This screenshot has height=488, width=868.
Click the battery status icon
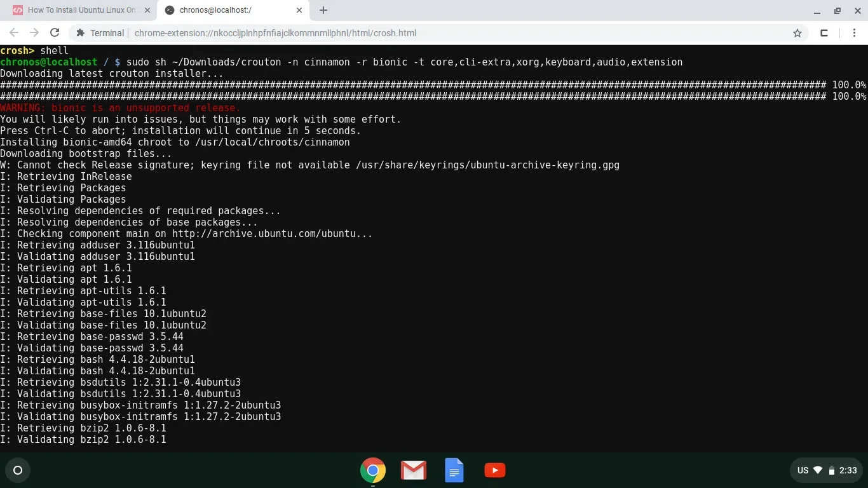tap(831, 470)
